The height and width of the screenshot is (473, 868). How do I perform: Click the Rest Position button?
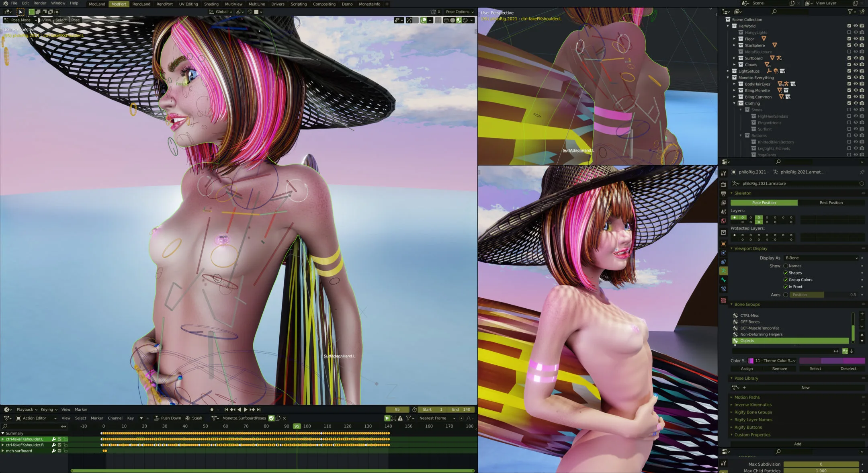pos(831,203)
